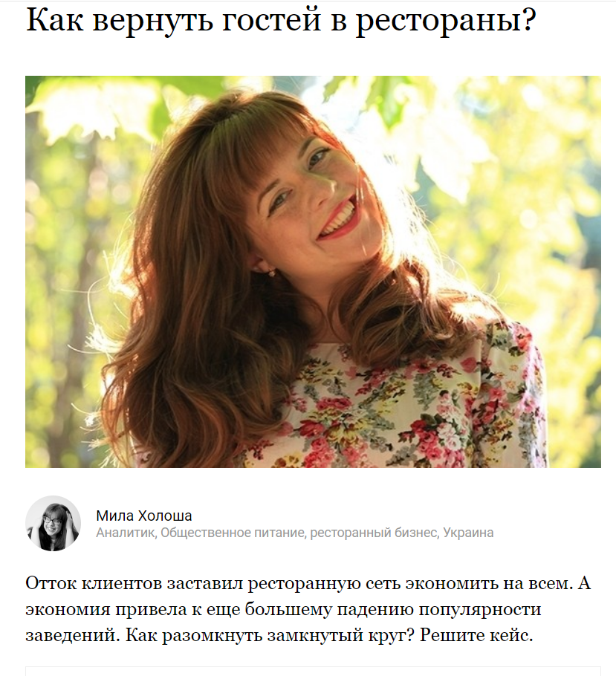Viewport: 616px width, 676px height.
Task: Click the word вернуть in the headline
Action: point(153,20)
